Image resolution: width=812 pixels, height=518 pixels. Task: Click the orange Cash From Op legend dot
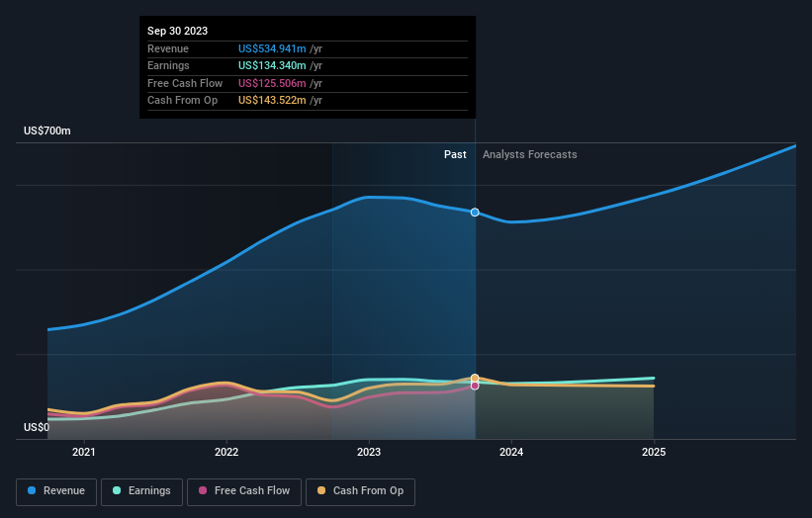[321, 490]
